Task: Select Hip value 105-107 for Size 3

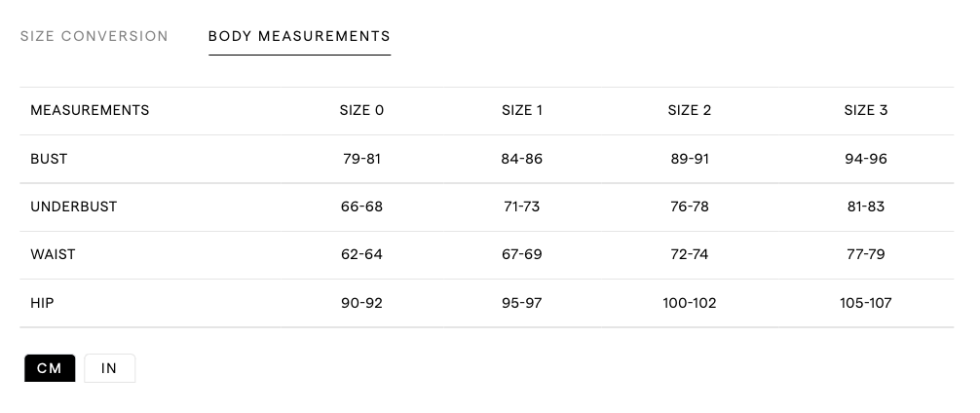Action: [x=866, y=303]
